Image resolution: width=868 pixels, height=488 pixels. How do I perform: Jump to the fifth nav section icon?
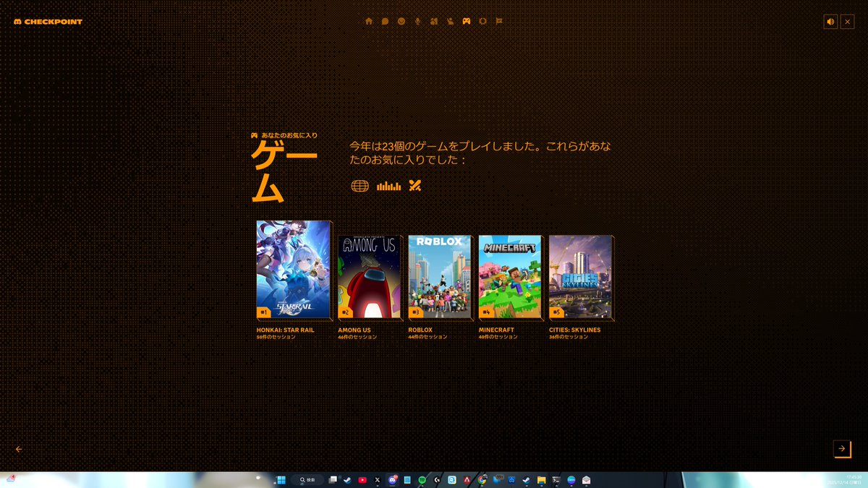click(434, 21)
